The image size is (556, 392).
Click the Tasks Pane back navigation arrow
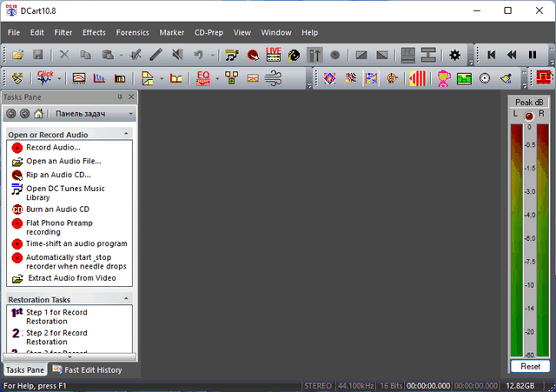(x=11, y=114)
